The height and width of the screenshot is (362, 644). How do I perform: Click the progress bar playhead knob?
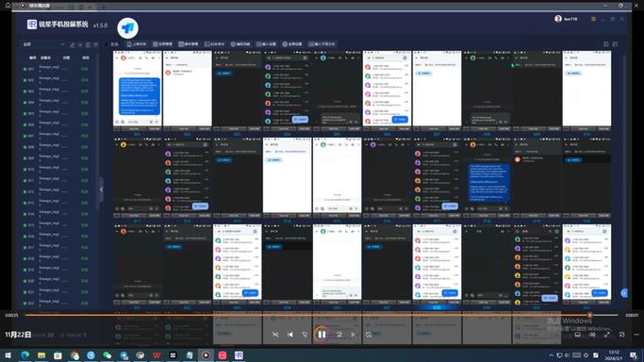[x=590, y=315]
